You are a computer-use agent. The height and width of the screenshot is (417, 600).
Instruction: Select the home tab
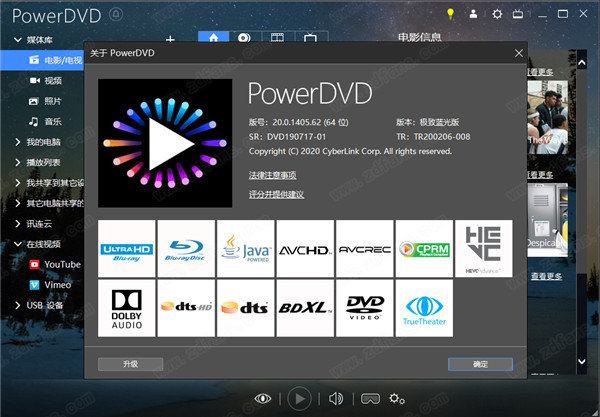(212, 38)
